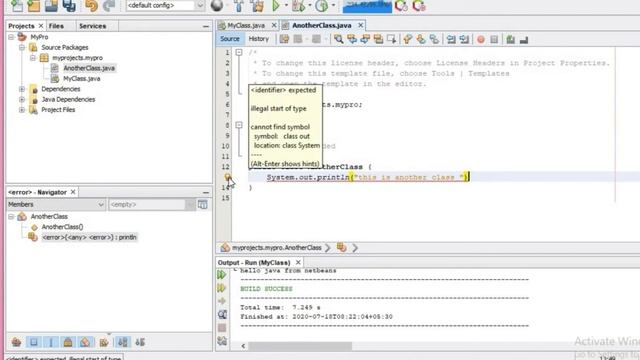The image size is (640, 360).
Task: Click the Uncomment icon in editor toolbar
Action: point(524,39)
